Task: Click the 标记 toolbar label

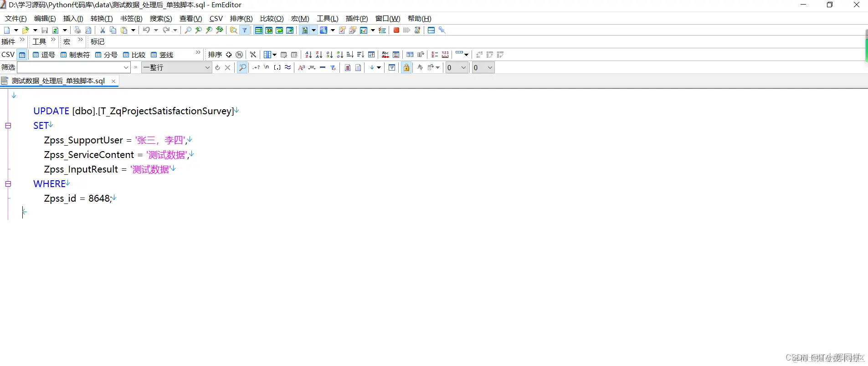Action: [98, 41]
